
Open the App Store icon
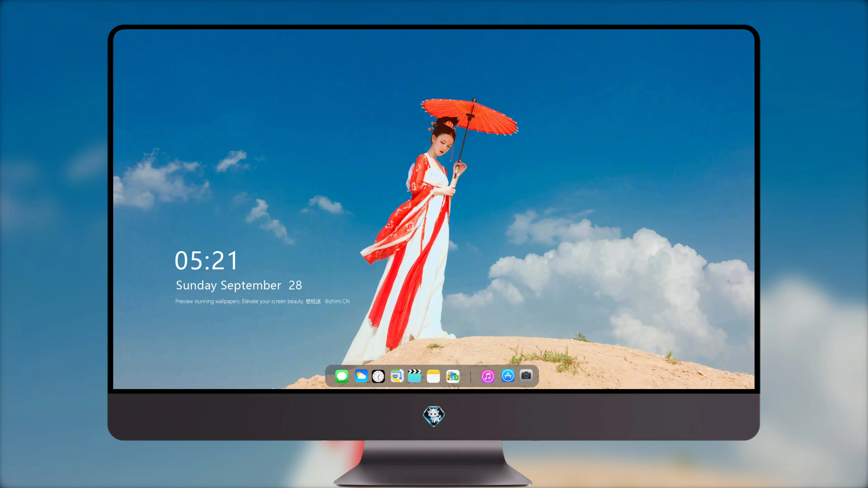click(507, 375)
